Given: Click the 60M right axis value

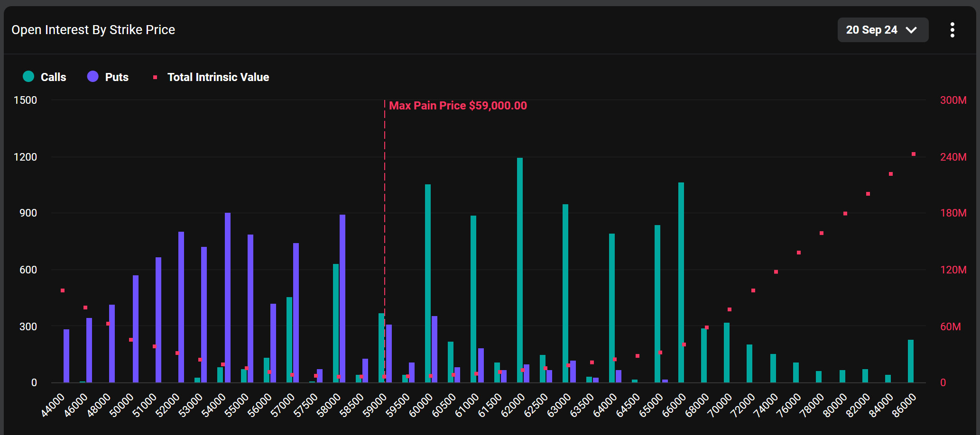Looking at the screenshot, I should 951,326.
